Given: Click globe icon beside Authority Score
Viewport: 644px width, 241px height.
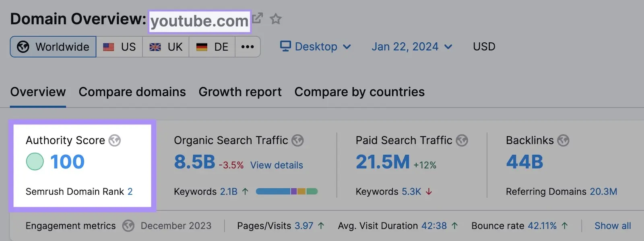Looking at the screenshot, I should click(115, 140).
